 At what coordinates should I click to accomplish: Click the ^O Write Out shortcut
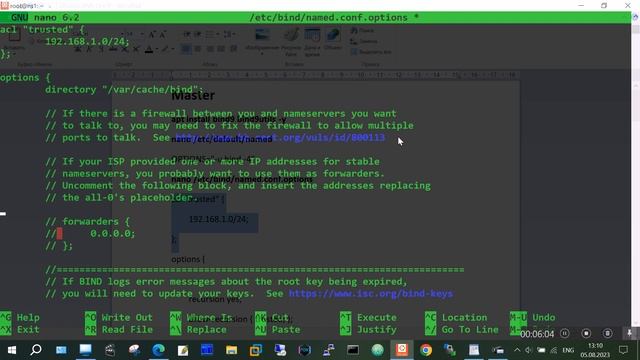point(119,318)
